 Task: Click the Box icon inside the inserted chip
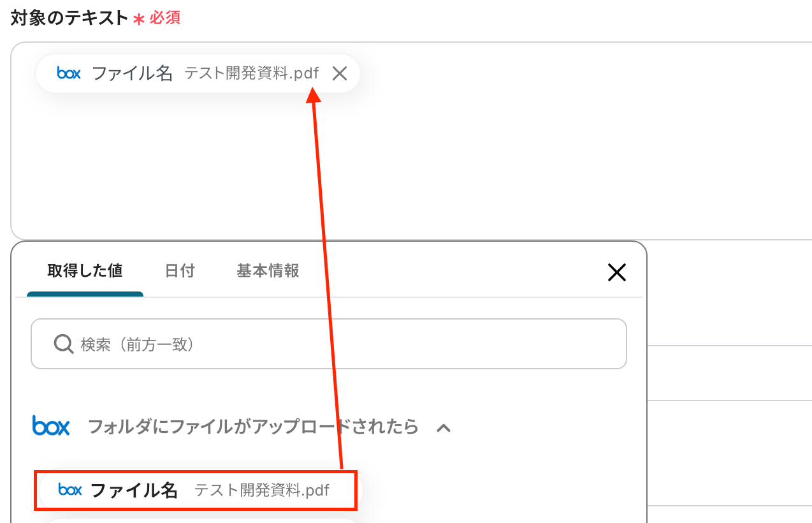tap(69, 73)
